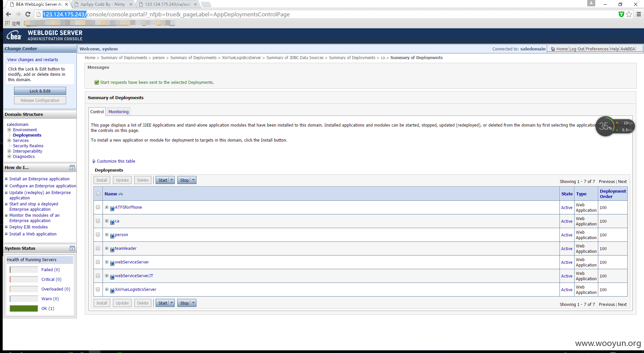The height and width of the screenshot is (353, 644).
Task: Click the webServiceServer application icon
Action: 112,263
